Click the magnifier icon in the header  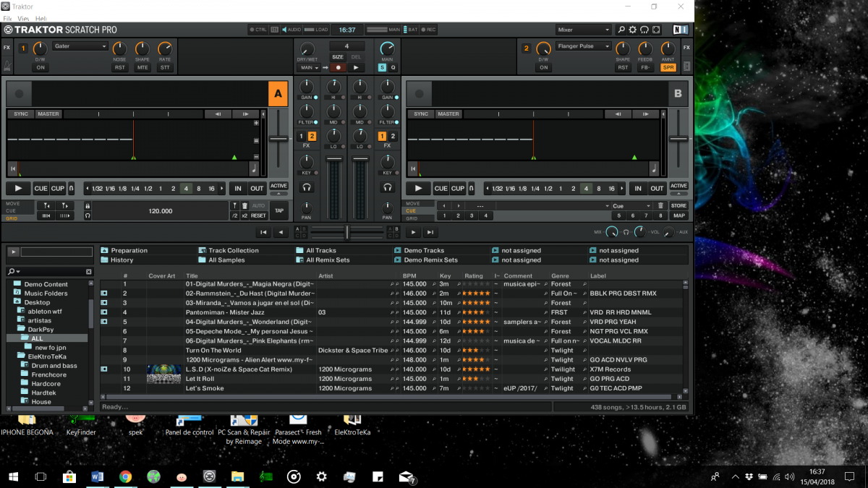click(621, 30)
